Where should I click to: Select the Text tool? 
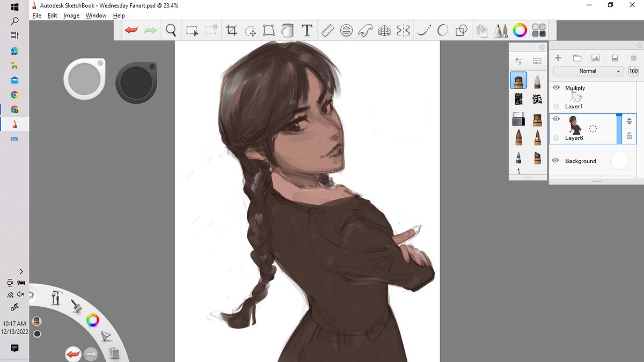point(307,31)
